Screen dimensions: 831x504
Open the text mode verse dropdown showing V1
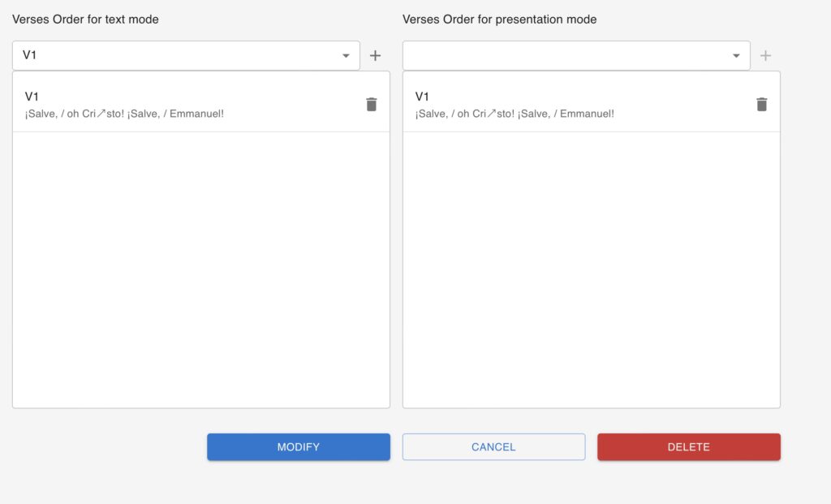[186, 56]
